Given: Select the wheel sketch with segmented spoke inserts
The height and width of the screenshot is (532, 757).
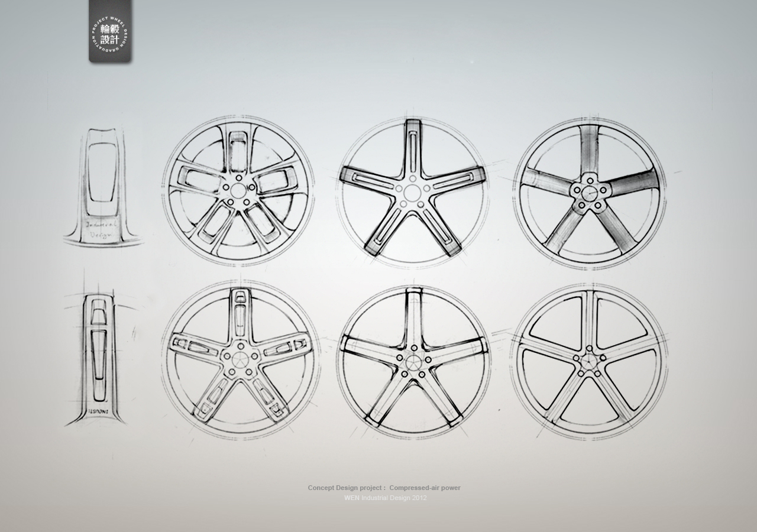Looking at the screenshot, I should tap(240, 359).
